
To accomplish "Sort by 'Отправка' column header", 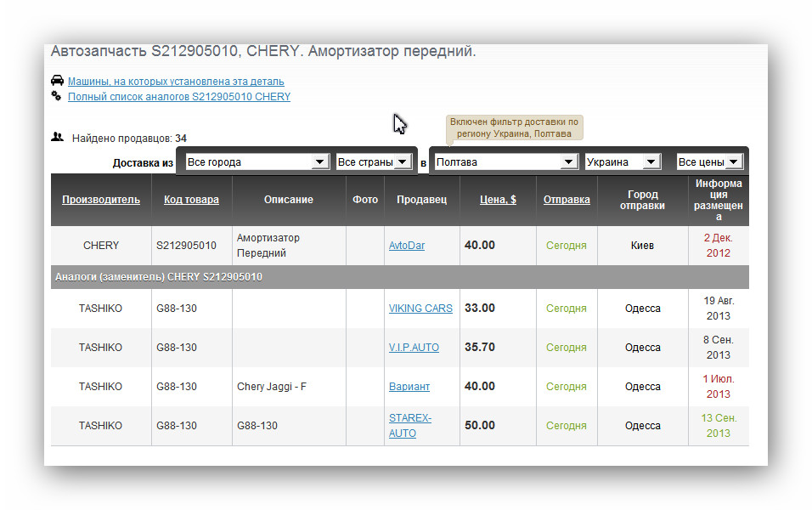I will click(x=567, y=200).
